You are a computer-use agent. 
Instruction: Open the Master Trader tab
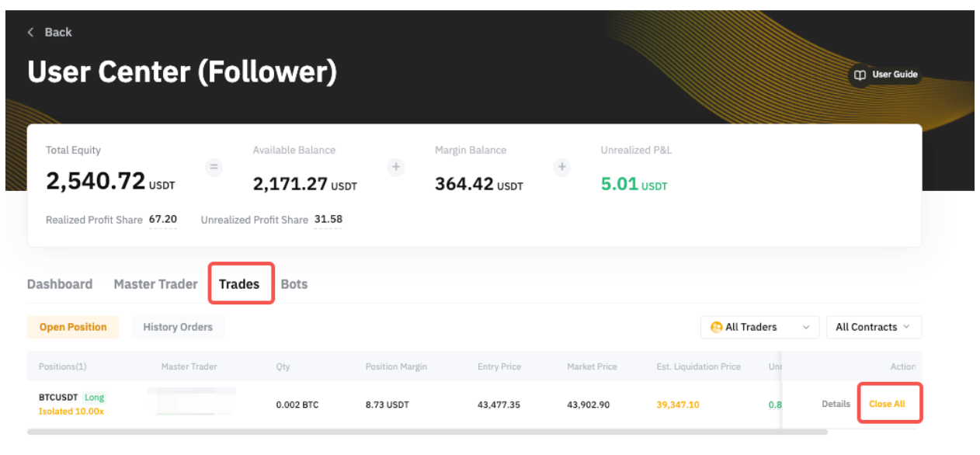(x=155, y=284)
